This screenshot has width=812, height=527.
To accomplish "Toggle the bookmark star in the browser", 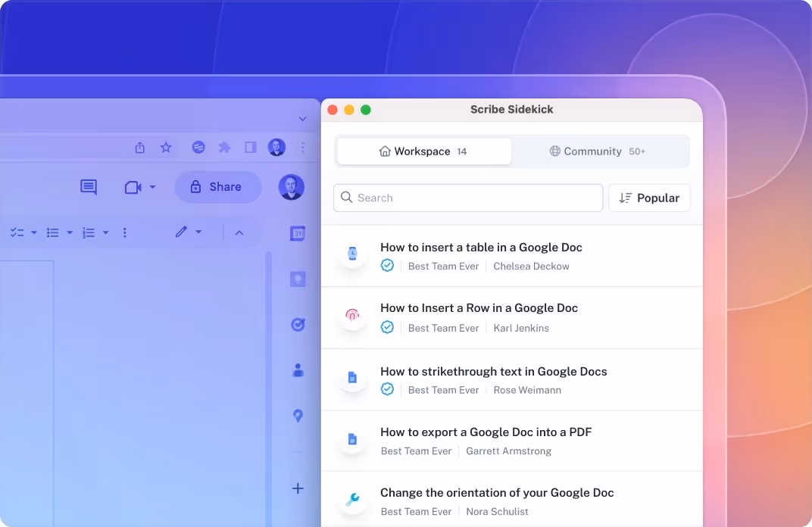I will [166, 148].
